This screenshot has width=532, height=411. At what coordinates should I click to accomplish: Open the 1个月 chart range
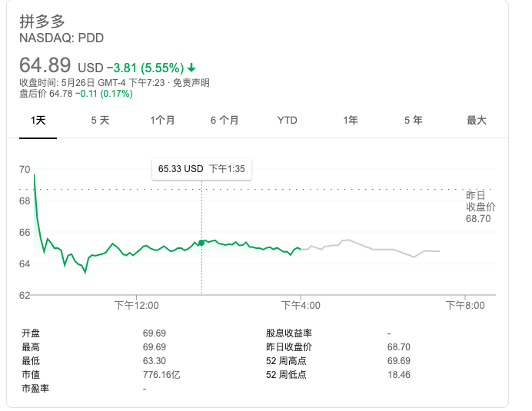(162, 121)
